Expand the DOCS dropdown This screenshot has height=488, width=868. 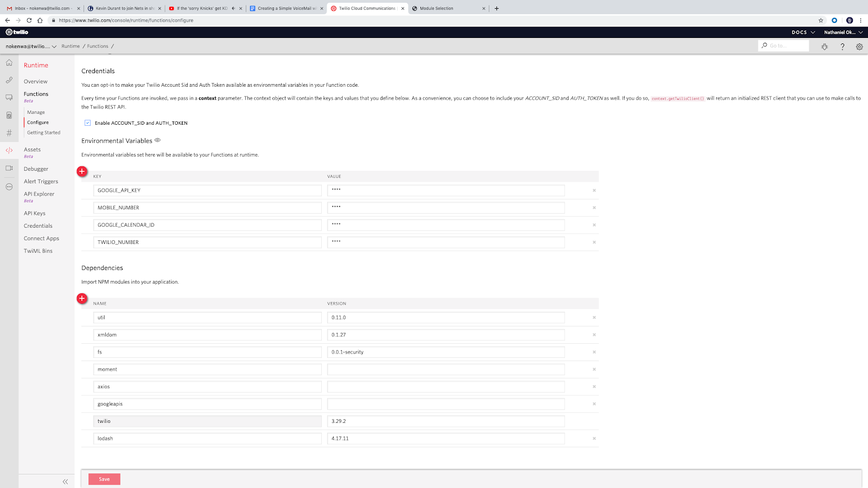point(803,33)
